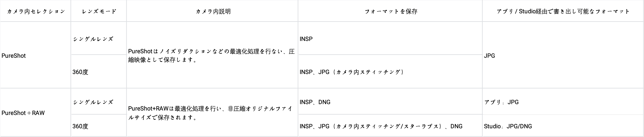This screenshot has height=137, width=644.
Task: Click the アプリ：JPG export cell
Action: [x=502, y=102]
